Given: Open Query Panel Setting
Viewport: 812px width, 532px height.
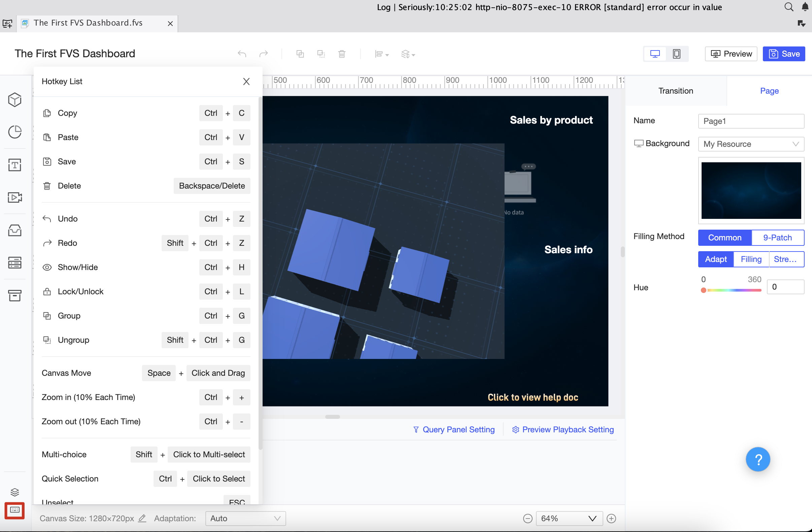Looking at the screenshot, I should 454,429.
